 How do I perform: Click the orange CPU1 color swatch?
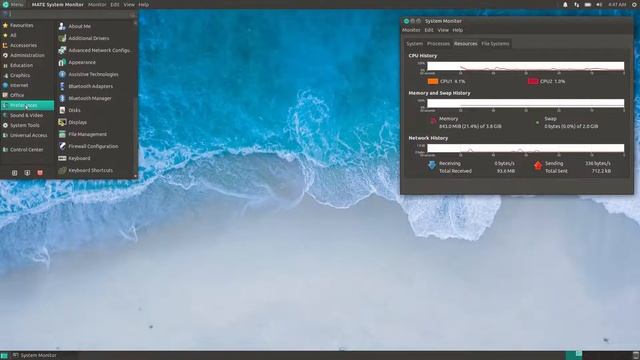pos(433,81)
